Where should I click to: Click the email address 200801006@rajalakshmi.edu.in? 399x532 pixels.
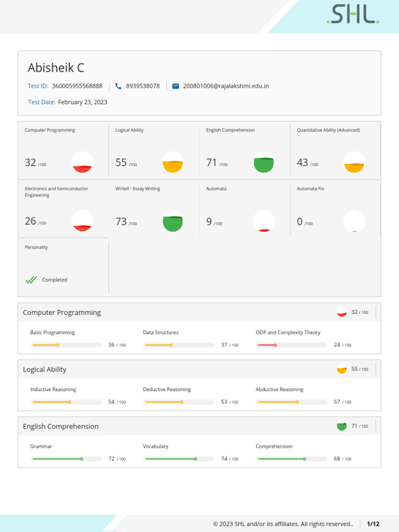pos(226,86)
